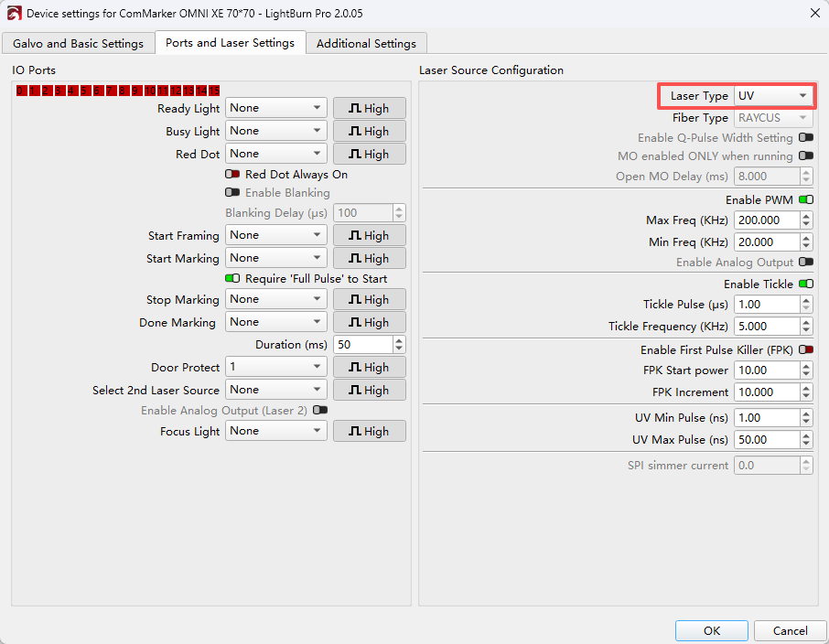Open the Laser Type dropdown
829x644 pixels.
[x=773, y=96]
